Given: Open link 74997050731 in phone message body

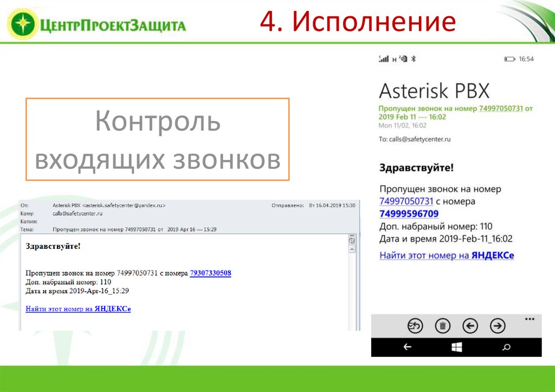Looking at the screenshot, I should click(406, 201).
